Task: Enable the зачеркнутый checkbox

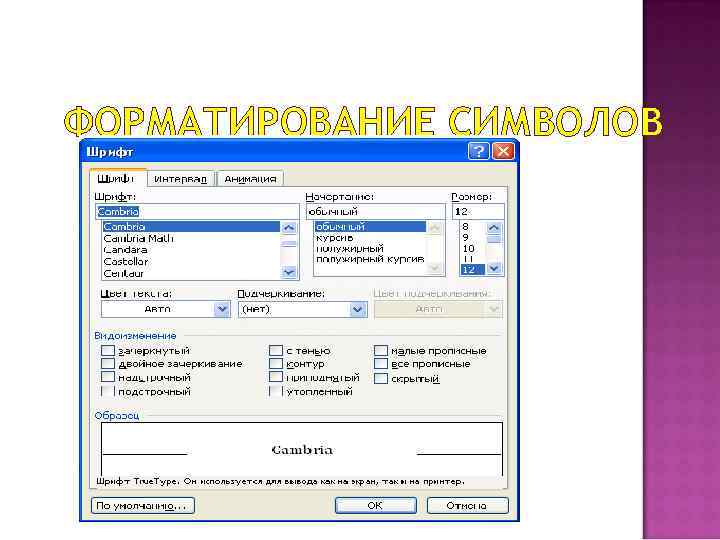Action: tap(108, 351)
